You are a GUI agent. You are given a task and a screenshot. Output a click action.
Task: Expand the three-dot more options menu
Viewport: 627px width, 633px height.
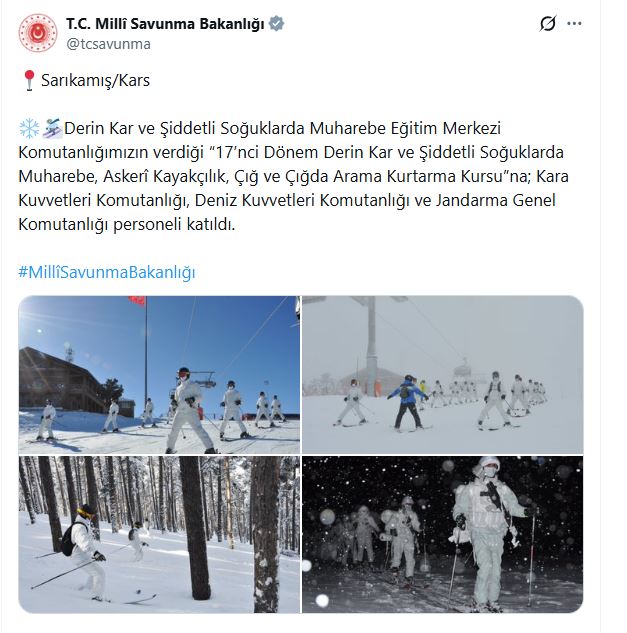pyautogui.click(x=574, y=23)
